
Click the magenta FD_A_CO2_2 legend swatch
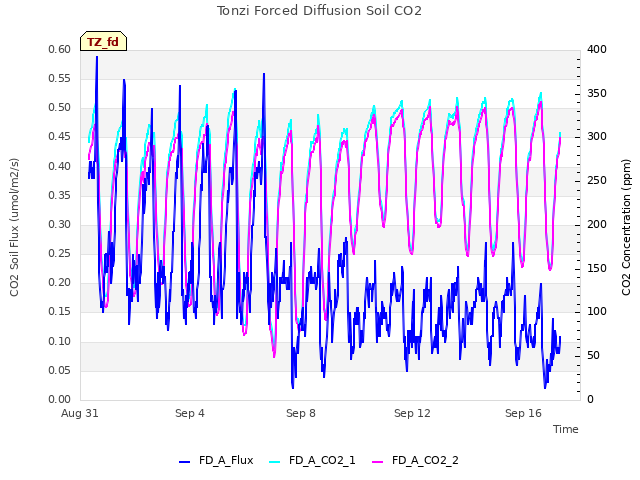[378, 462]
